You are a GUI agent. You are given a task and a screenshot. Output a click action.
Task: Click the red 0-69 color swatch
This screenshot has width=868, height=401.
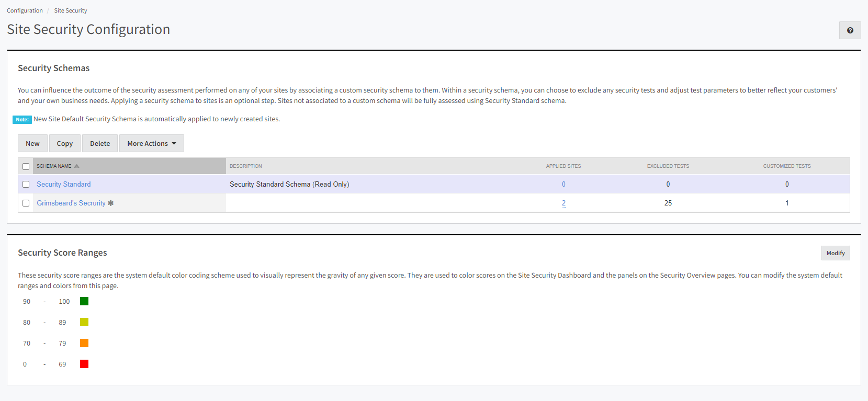(84, 364)
